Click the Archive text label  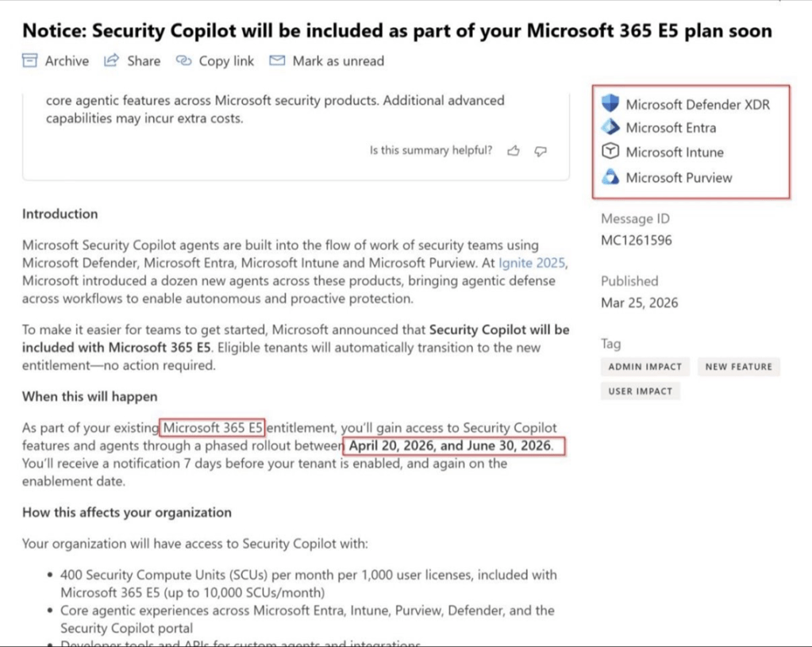(67, 61)
